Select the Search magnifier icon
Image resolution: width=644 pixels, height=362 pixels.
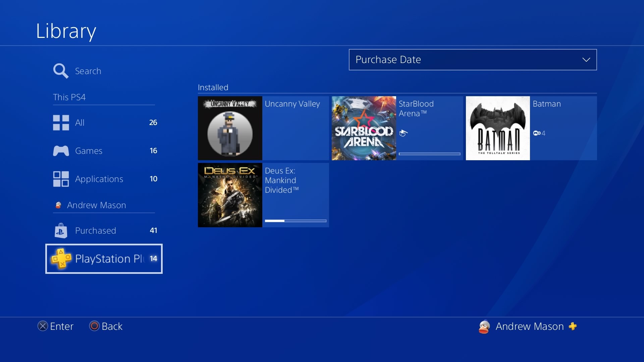61,70
